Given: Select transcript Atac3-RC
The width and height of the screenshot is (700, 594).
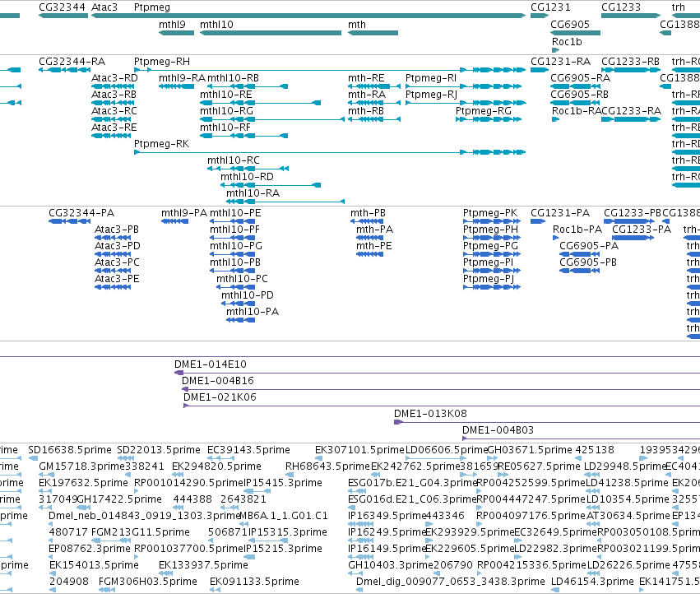Looking at the screenshot, I should point(114,111).
